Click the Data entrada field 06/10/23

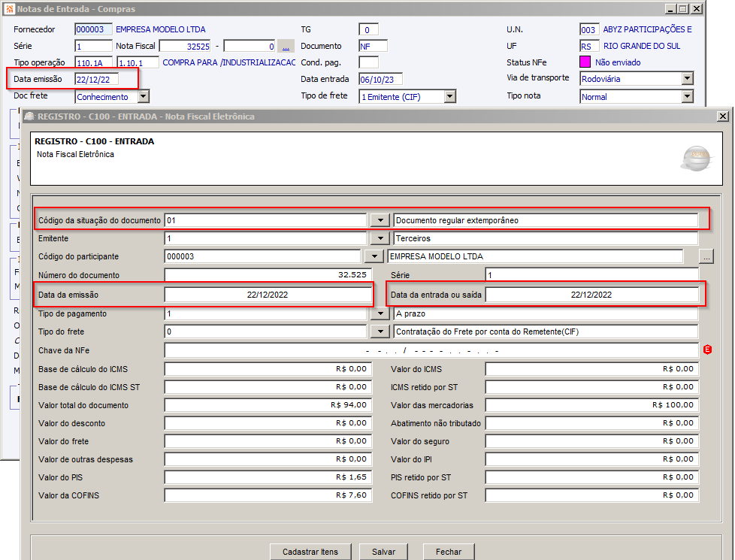pos(380,79)
